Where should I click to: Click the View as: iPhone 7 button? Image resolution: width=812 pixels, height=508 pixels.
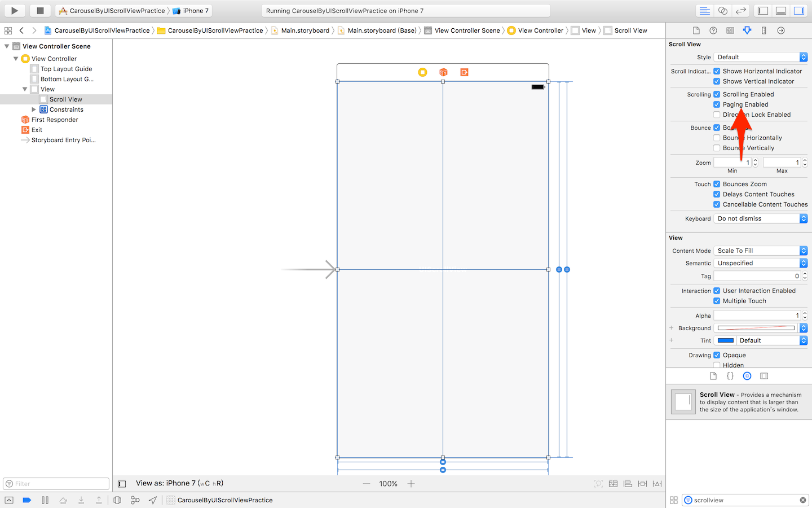179,483
